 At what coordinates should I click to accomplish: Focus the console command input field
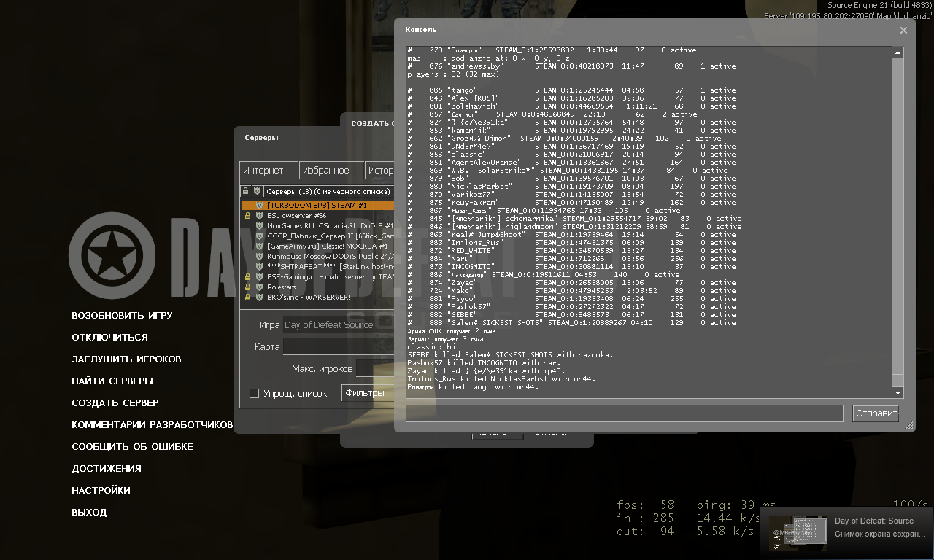tap(625, 413)
